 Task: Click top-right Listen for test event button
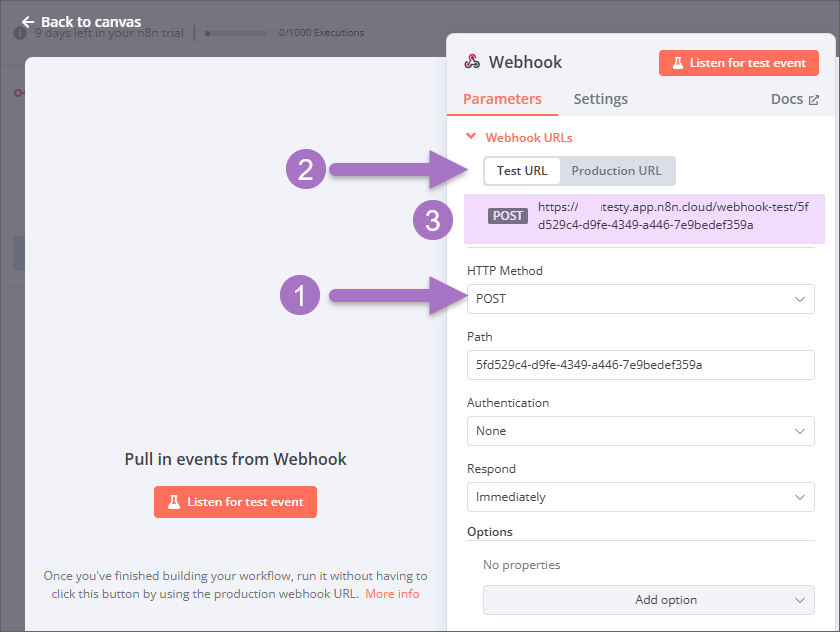point(739,63)
